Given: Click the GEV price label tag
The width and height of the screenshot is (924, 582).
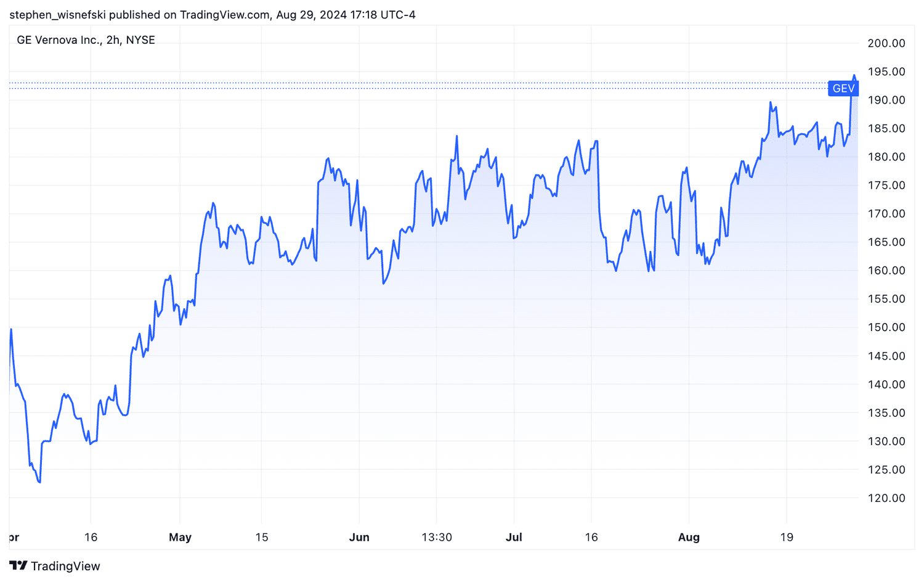Looking at the screenshot, I should tap(843, 88).
